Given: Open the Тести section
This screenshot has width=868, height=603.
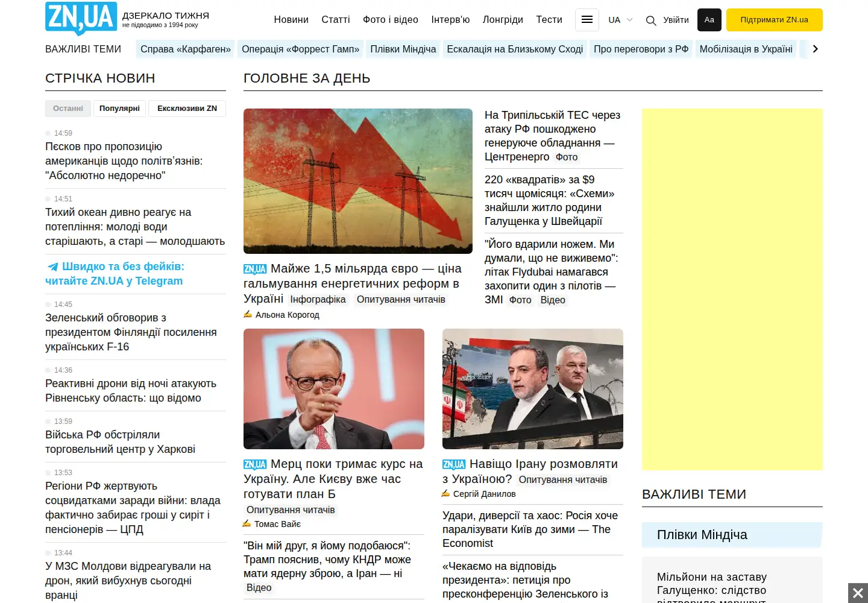Looking at the screenshot, I should pos(549,20).
